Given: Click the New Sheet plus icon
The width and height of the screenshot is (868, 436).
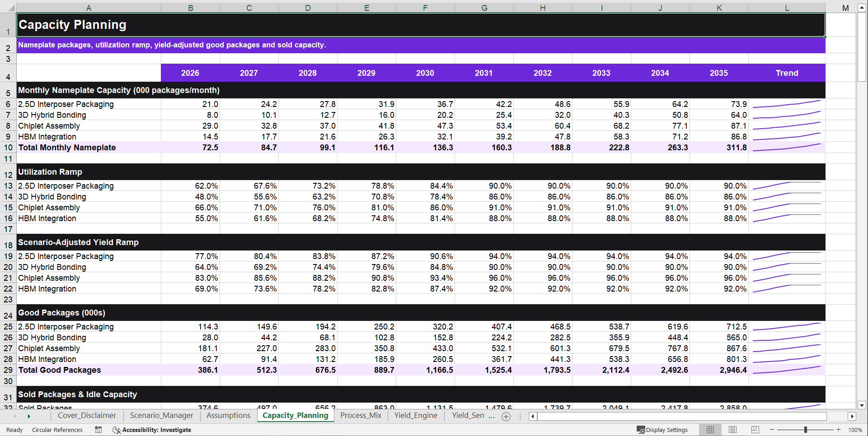Looking at the screenshot, I should coord(506,417).
